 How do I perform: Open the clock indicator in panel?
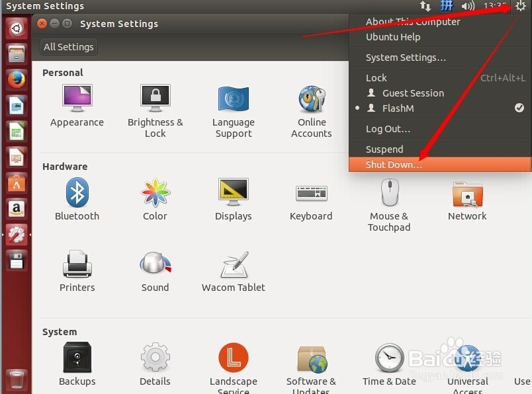pyautogui.click(x=495, y=6)
